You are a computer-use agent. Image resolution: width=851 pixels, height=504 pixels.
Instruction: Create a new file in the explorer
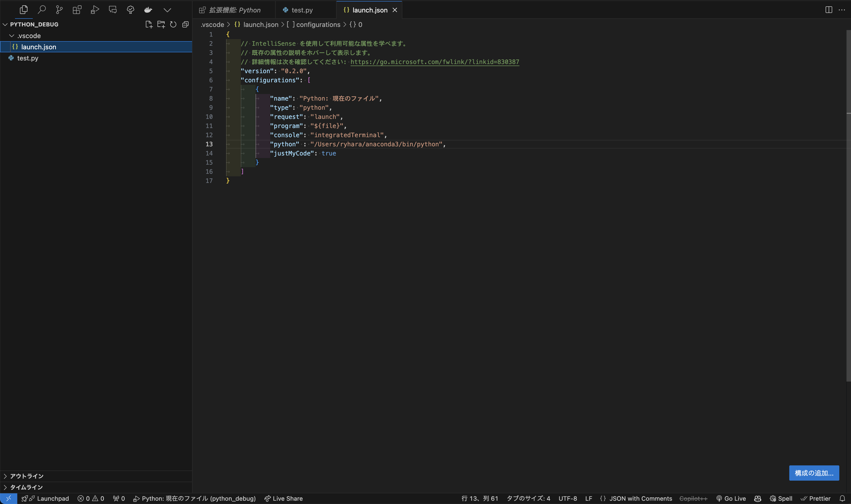pos(148,24)
